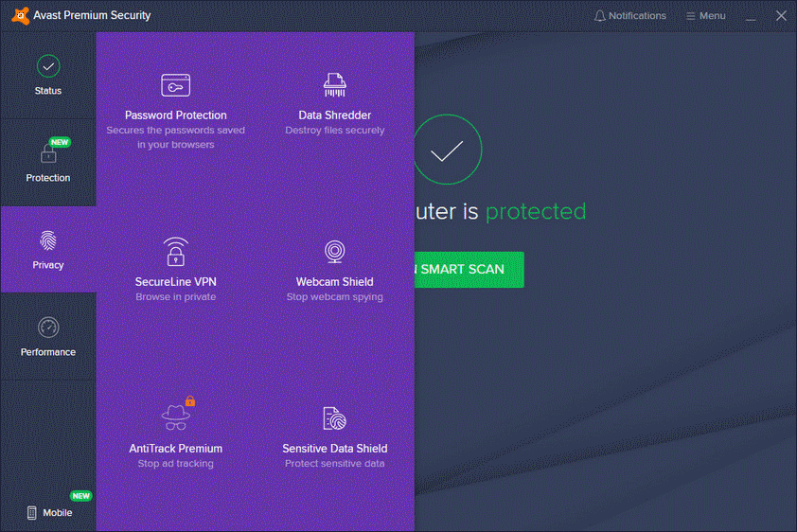The image size is (797, 532).
Task: Click the Mobile phone icon
Action: (31, 513)
